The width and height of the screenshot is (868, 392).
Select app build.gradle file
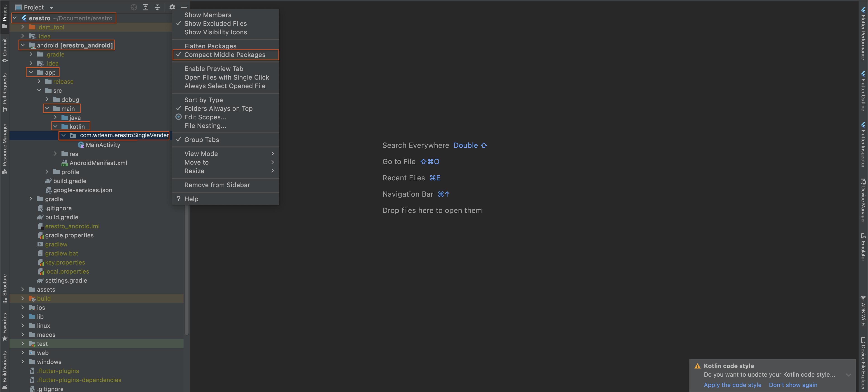tap(66, 181)
